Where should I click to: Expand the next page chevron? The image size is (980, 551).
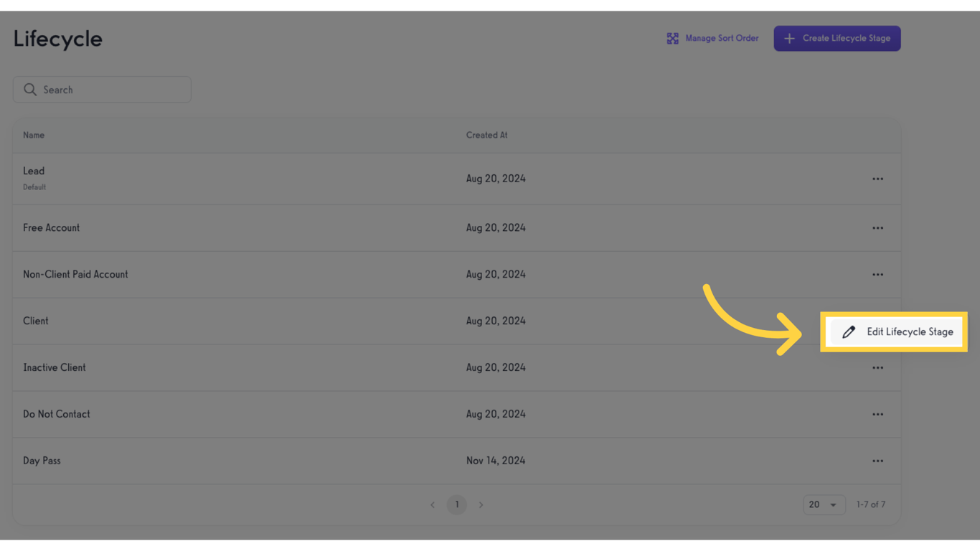pos(481,504)
